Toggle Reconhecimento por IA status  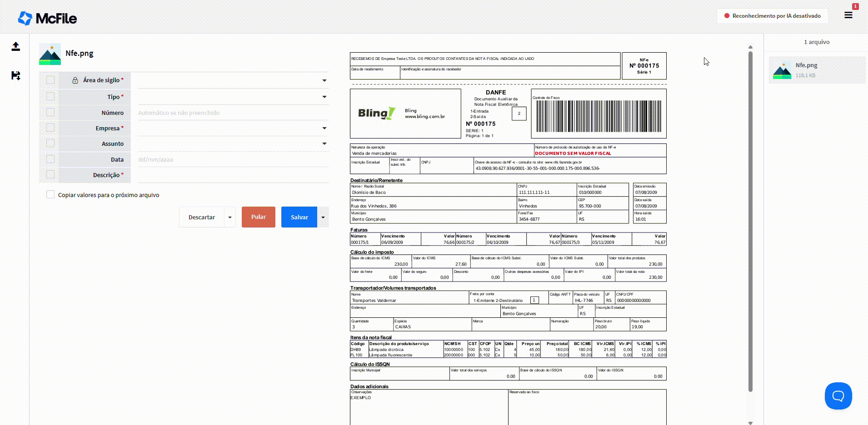coord(772,16)
